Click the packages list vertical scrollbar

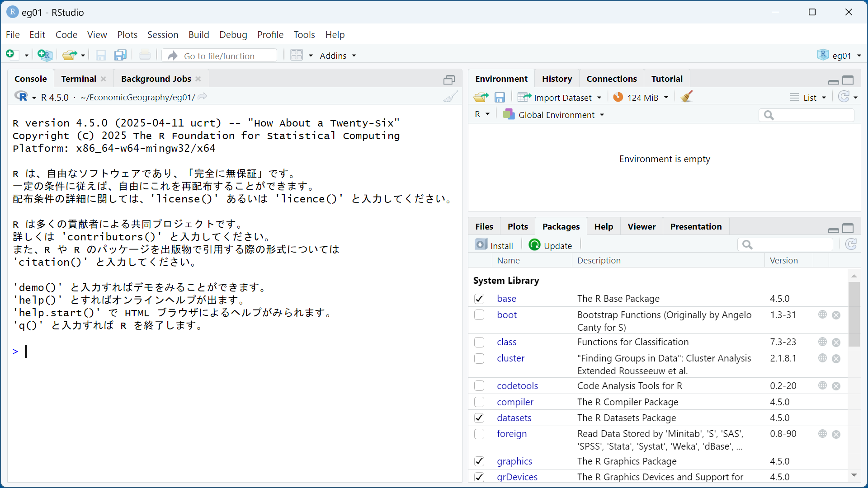(854, 314)
